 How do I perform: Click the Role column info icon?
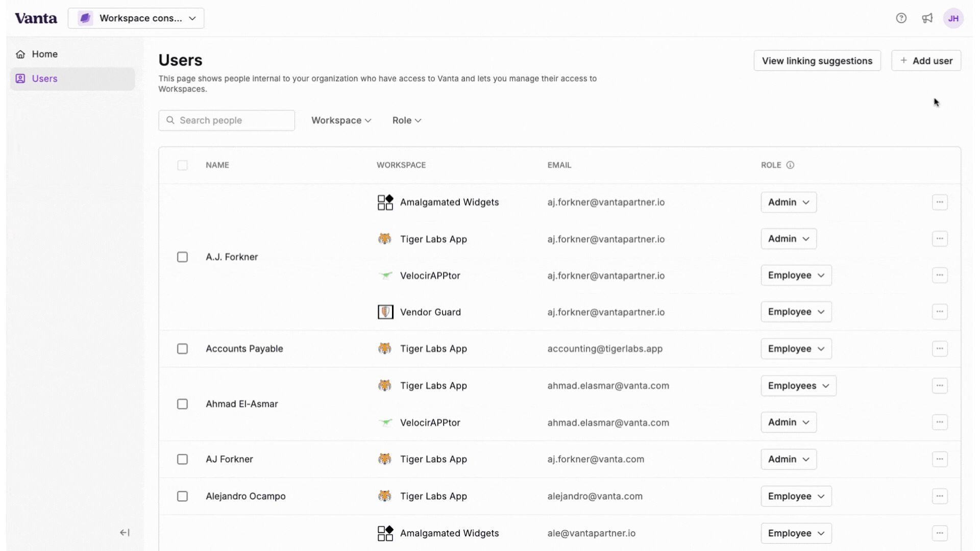pyautogui.click(x=790, y=165)
